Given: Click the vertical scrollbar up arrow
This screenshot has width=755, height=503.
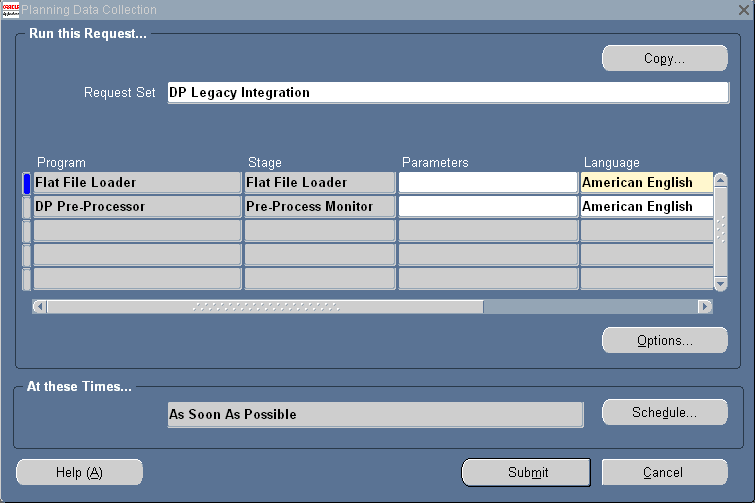Looking at the screenshot, I should [x=720, y=180].
